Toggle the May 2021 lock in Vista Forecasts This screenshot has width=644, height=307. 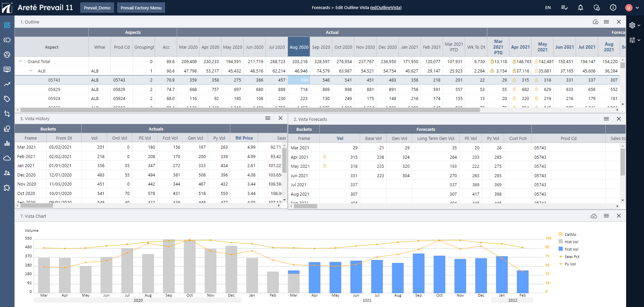(325, 166)
